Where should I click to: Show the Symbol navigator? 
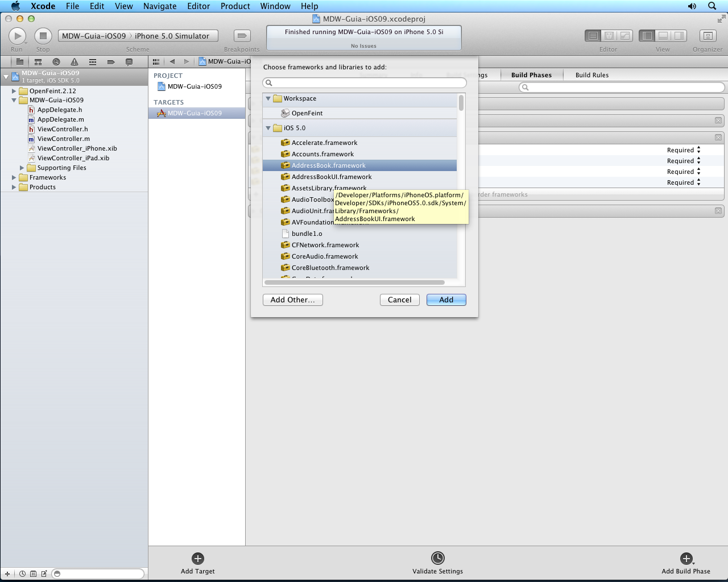pos(38,62)
